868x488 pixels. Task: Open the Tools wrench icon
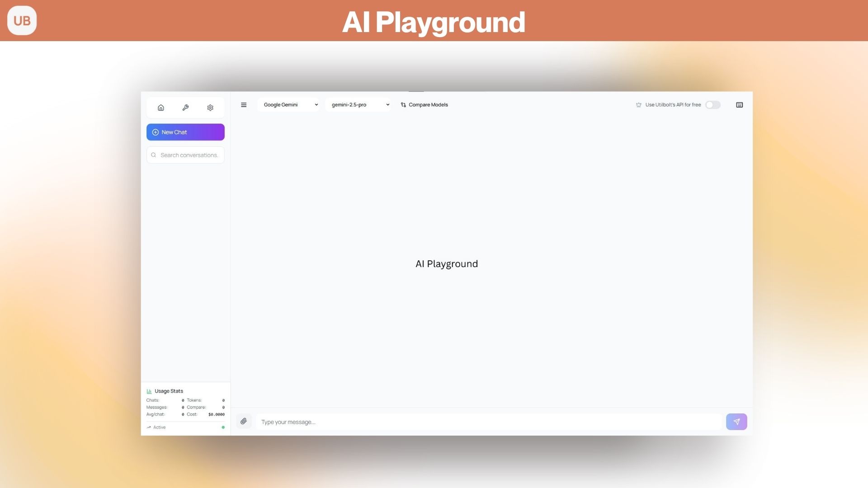coord(185,108)
